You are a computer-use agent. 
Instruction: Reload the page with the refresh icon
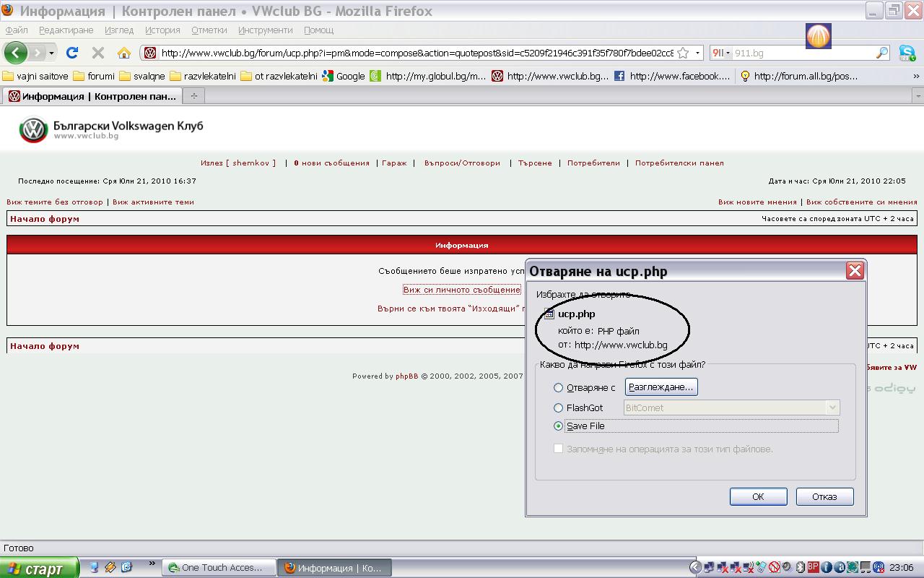click(x=72, y=53)
